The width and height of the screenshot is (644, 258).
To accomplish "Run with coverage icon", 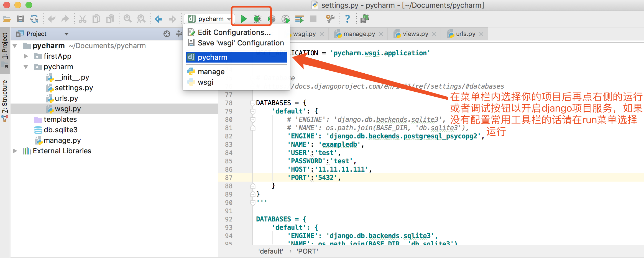I will coord(272,19).
